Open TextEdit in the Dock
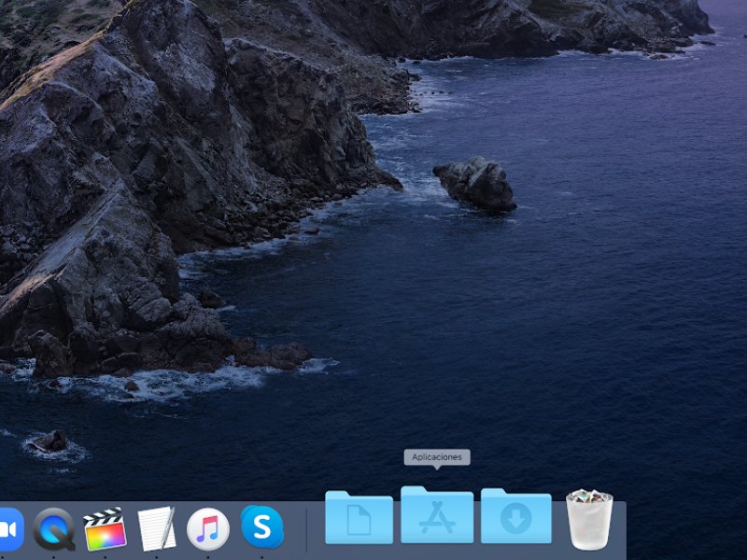This screenshot has width=747, height=560. click(157, 528)
